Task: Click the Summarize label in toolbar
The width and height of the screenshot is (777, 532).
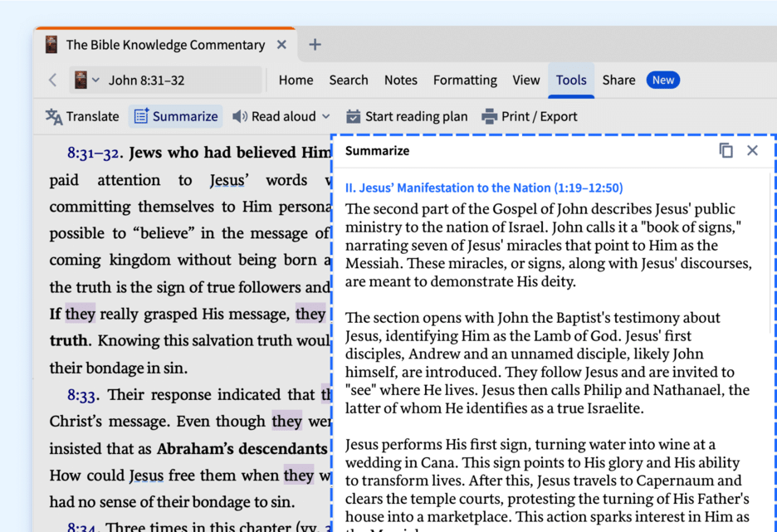Action: coord(185,116)
